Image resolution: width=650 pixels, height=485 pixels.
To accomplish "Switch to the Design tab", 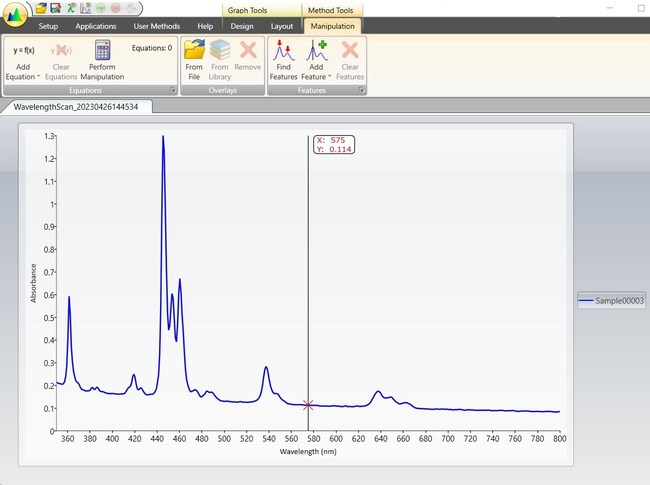I will tap(242, 25).
